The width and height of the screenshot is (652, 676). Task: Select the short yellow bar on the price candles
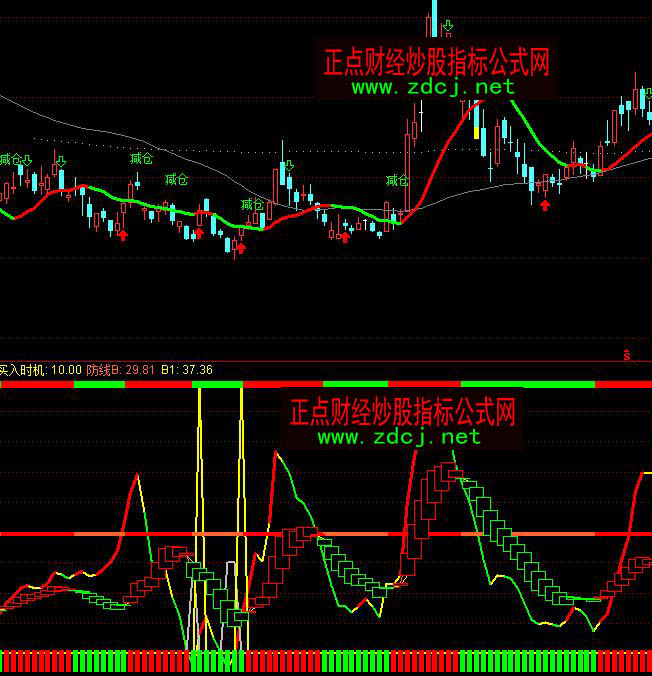point(477,135)
